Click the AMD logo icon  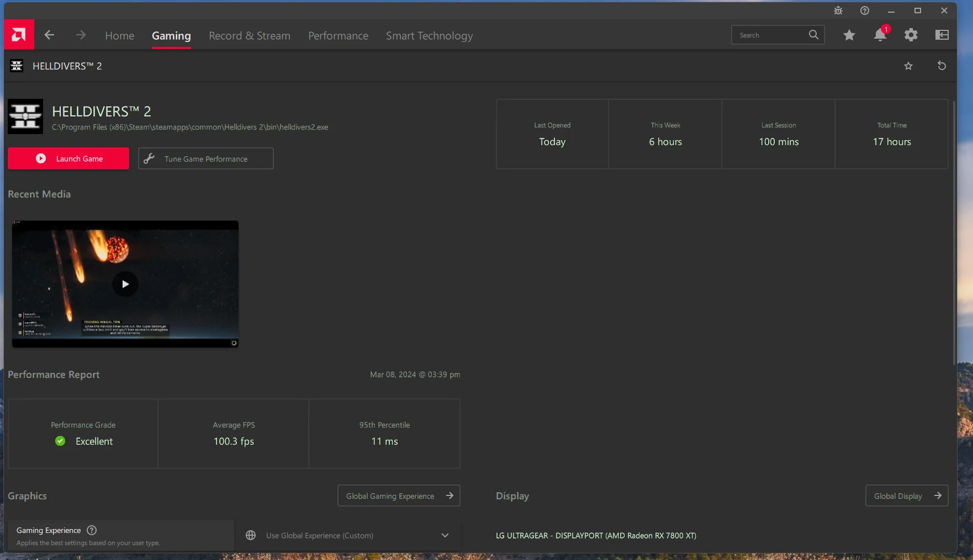(x=19, y=35)
